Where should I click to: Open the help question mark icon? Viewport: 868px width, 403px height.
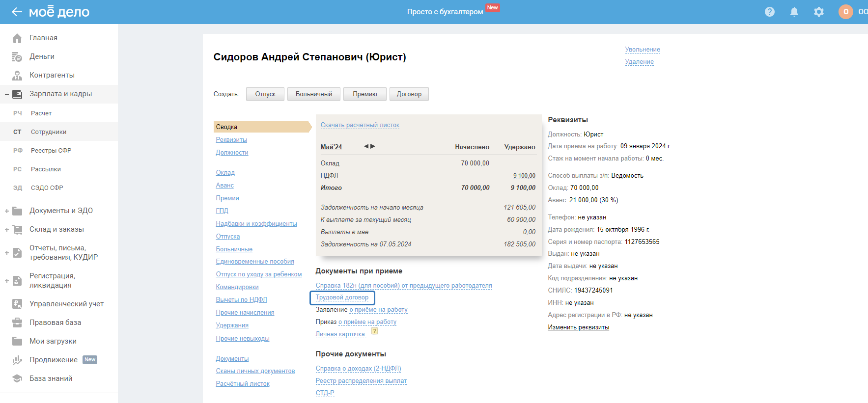tap(770, 12)
